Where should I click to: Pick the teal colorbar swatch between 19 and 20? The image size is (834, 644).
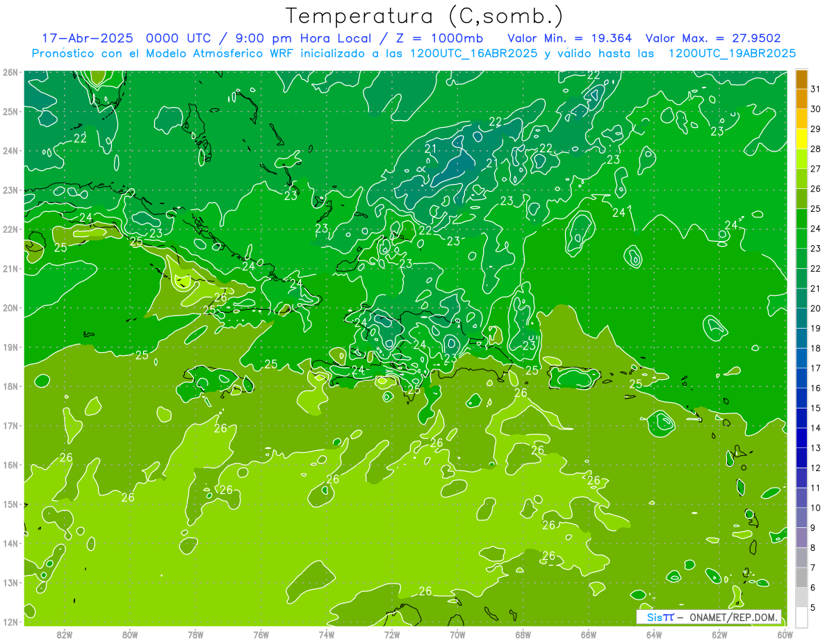801,318
